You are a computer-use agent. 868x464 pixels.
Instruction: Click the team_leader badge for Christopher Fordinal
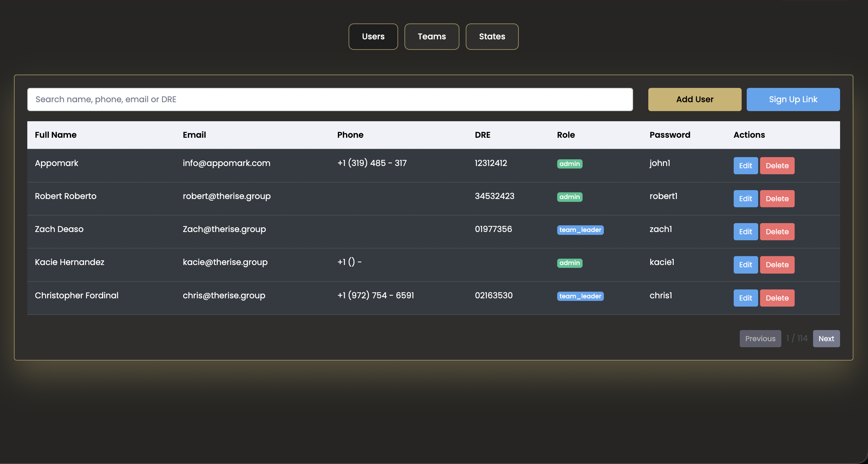coord(580,296)
